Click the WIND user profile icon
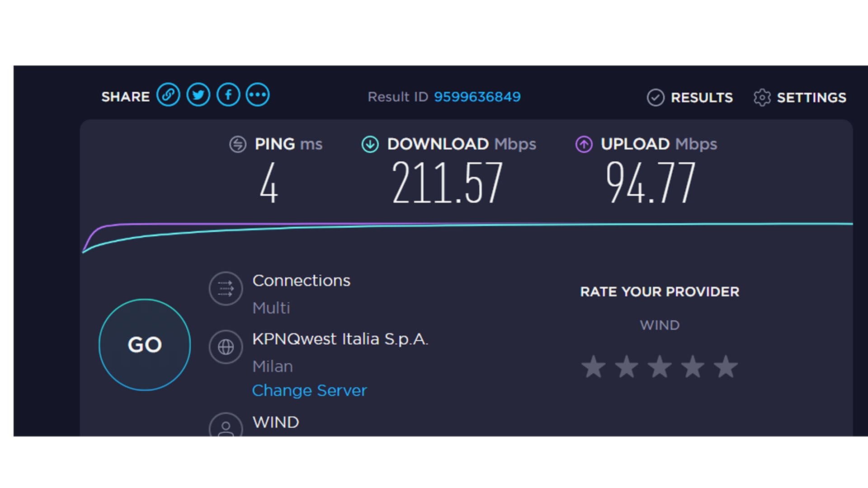This screenshot has width=868, height=488. (x=226, y=425)
